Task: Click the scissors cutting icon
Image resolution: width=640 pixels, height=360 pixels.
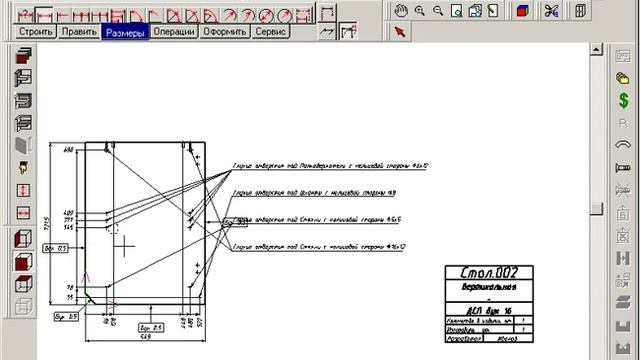Action: pyautogui.click(x=551, y=11)
